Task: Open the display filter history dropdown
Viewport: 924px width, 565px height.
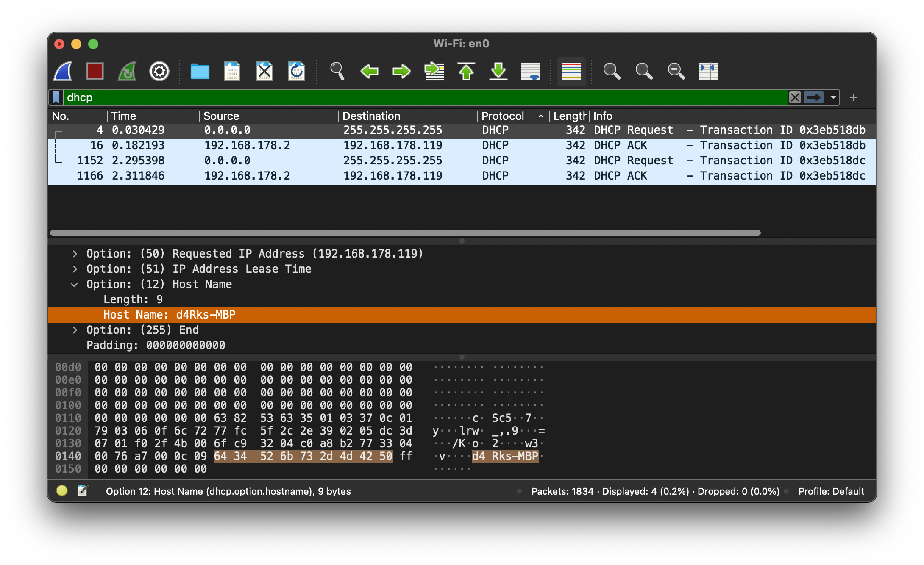Action: pos(833,97)
